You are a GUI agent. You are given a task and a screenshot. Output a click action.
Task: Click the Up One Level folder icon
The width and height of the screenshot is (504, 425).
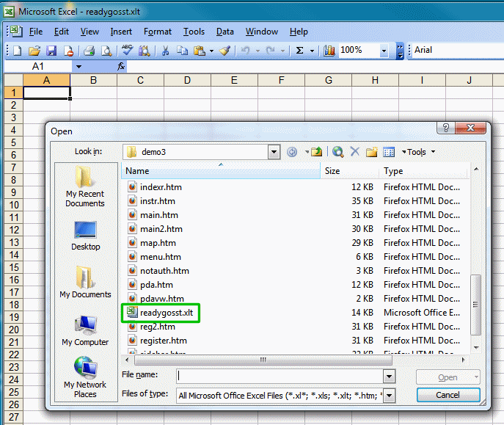(317, 152)
